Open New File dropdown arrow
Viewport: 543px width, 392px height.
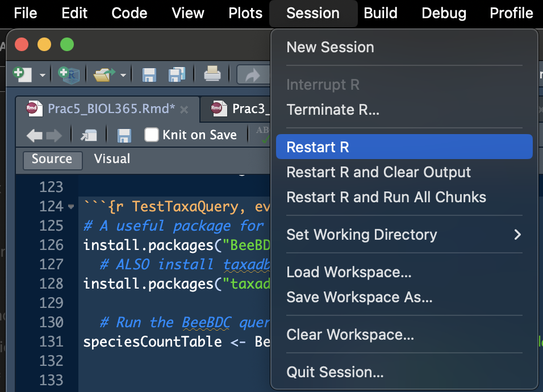(x=42, y=75)
